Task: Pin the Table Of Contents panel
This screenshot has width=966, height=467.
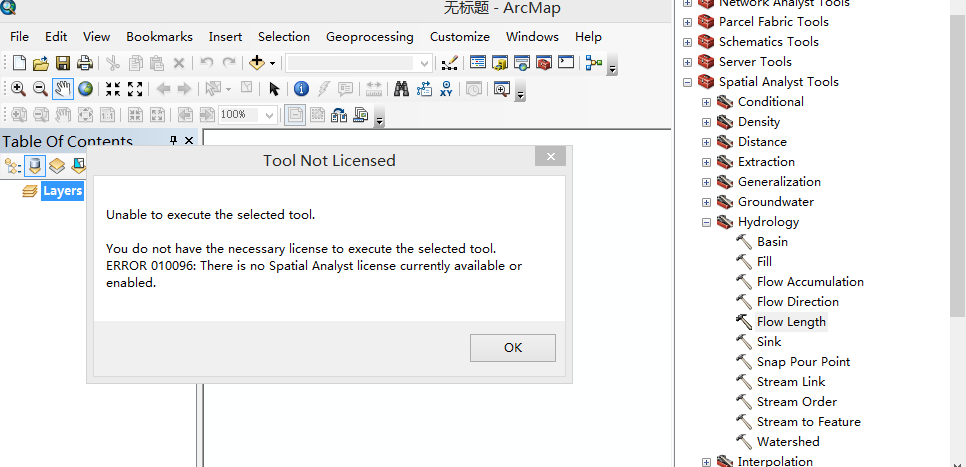Action: [174, 141]
